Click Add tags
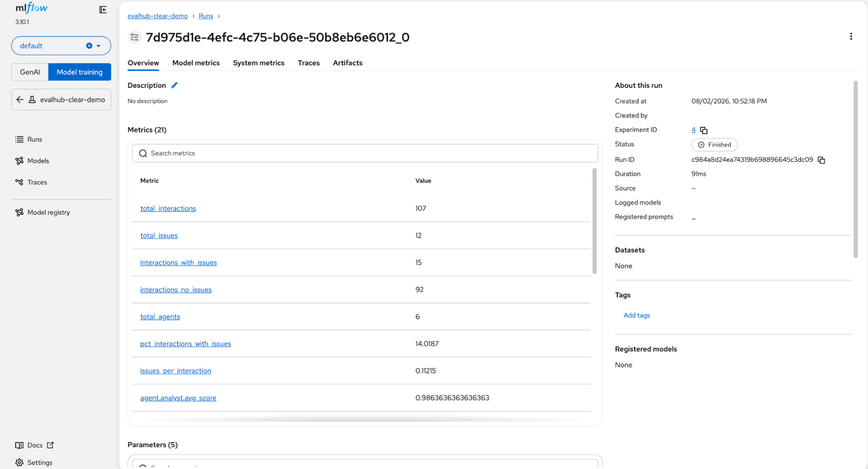Image resolution: width=868 pixels, height=469 pixels. click(637, 315)
